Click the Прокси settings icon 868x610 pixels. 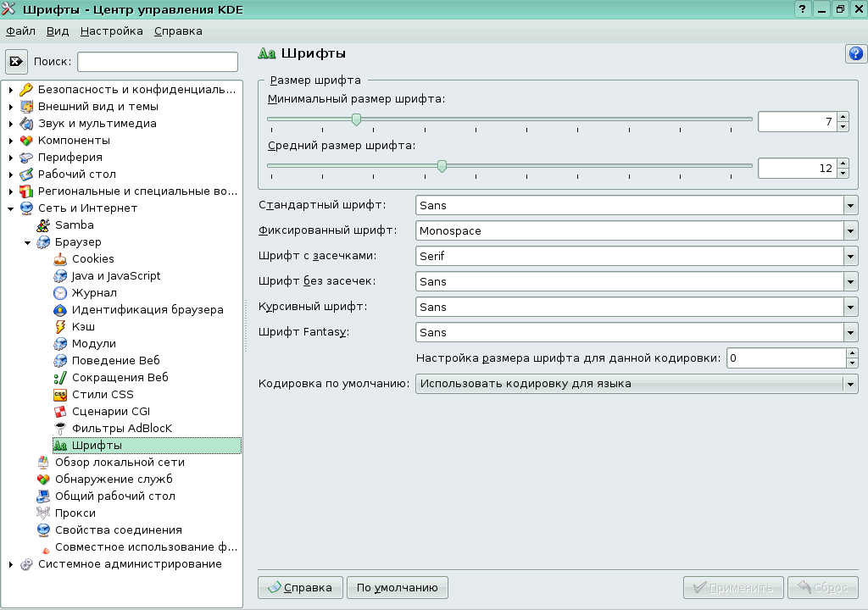[44, 513]
